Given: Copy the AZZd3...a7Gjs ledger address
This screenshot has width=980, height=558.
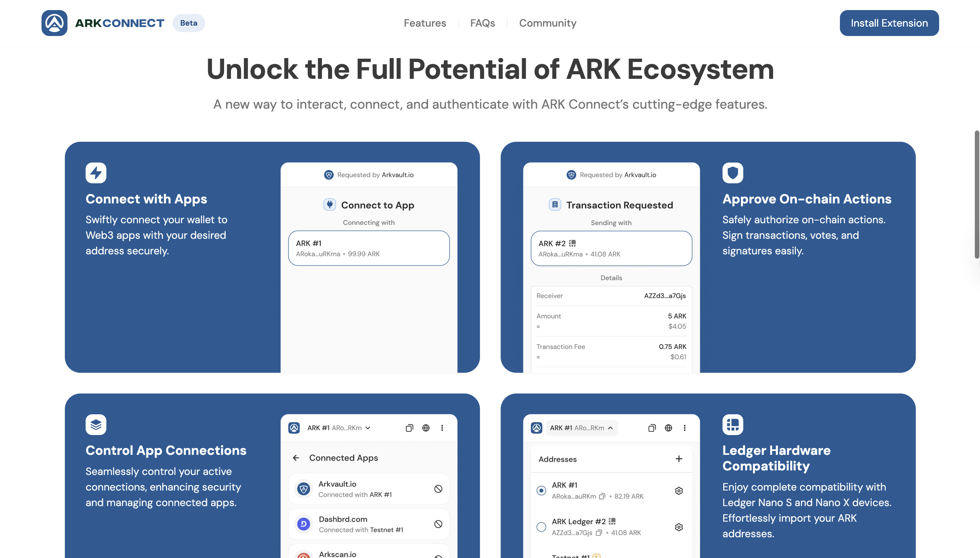Looking at the screenshot, I should point(599,533).
